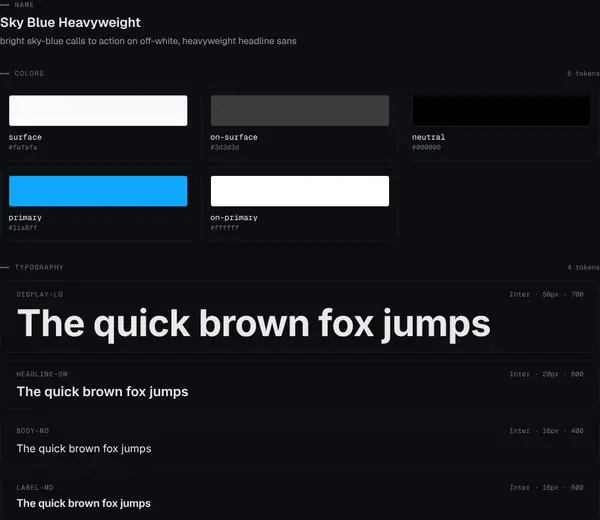Click the hex value '#11a8ff'
The height and width of the screenshot is (520, 600).
coord(23,228)
